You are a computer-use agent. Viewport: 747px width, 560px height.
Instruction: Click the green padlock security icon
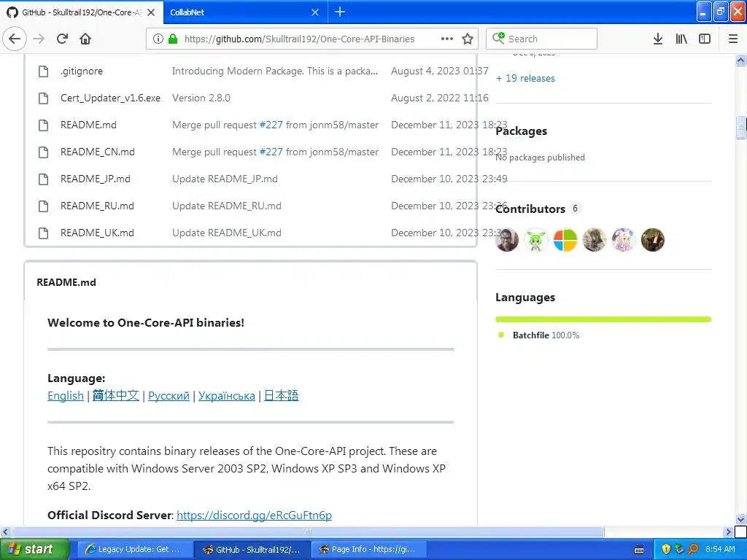tap(173, 39)
